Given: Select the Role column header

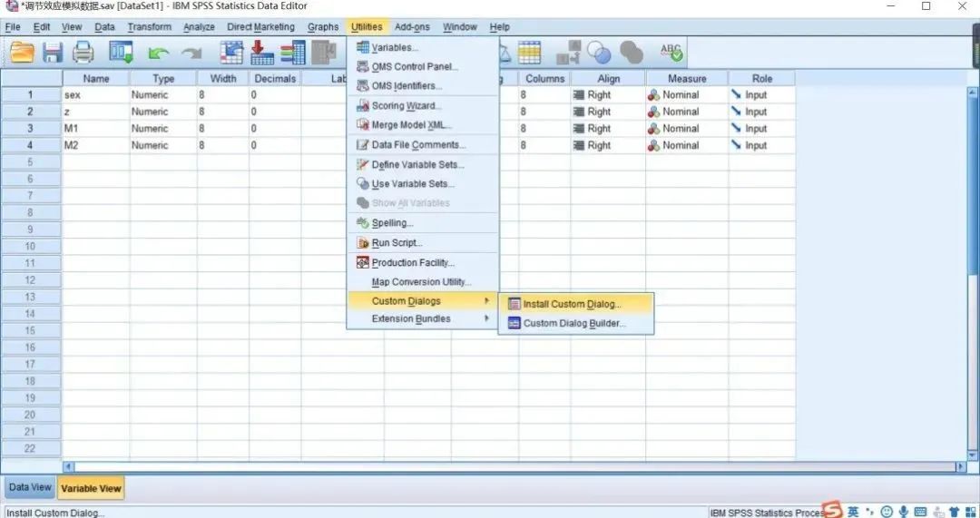Looking at the screenshot, I should (762, 79).
